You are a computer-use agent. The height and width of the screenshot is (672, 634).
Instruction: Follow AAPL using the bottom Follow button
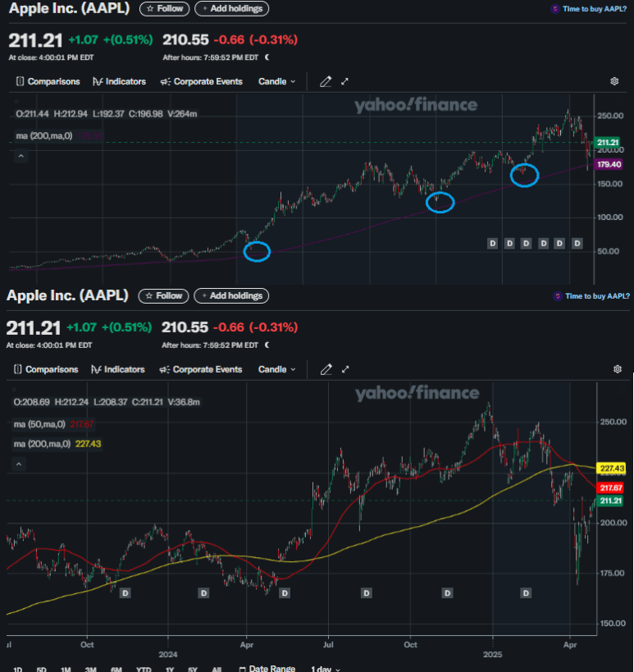[x=164, y=295]
